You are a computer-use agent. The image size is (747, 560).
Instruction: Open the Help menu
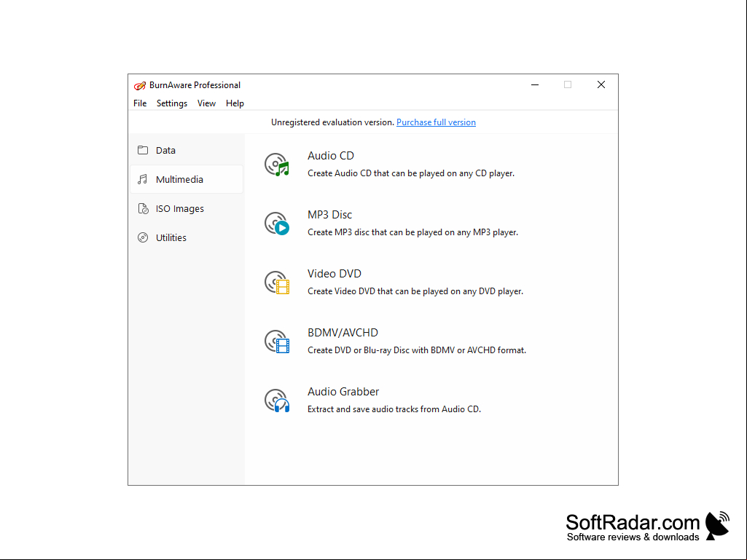pos(235,103)
